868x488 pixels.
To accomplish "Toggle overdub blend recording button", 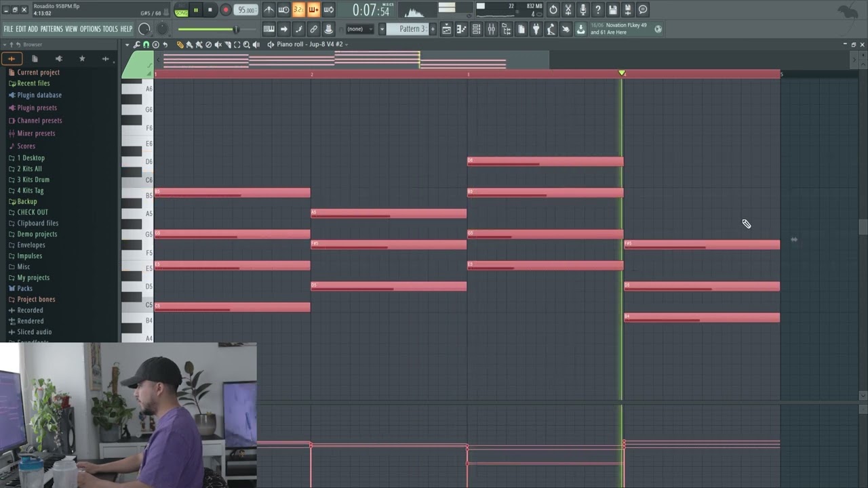I will (313, 9).
